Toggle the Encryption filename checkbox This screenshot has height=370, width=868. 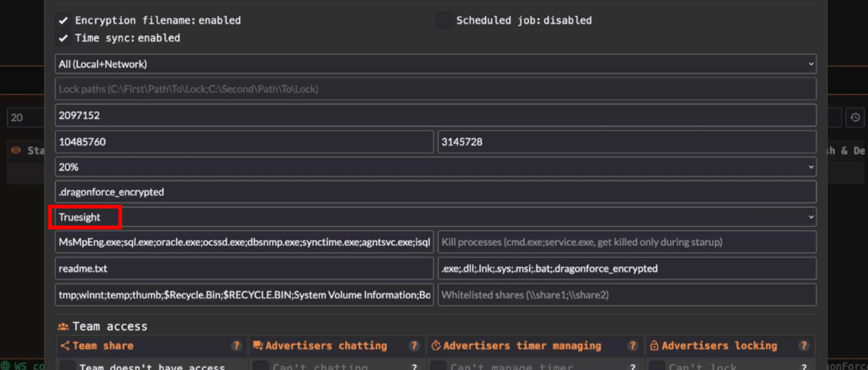pos(64,20)
